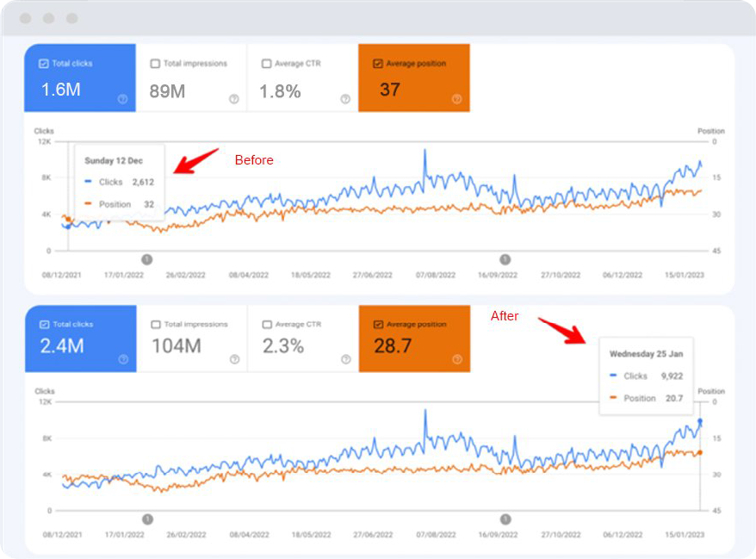
Task: Enable Average CTR checkbox on the 1.8% card
Action: click(266, 63)
